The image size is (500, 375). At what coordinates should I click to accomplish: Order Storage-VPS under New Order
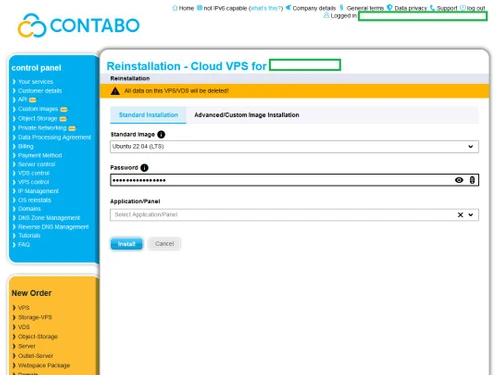pos(35,317)
